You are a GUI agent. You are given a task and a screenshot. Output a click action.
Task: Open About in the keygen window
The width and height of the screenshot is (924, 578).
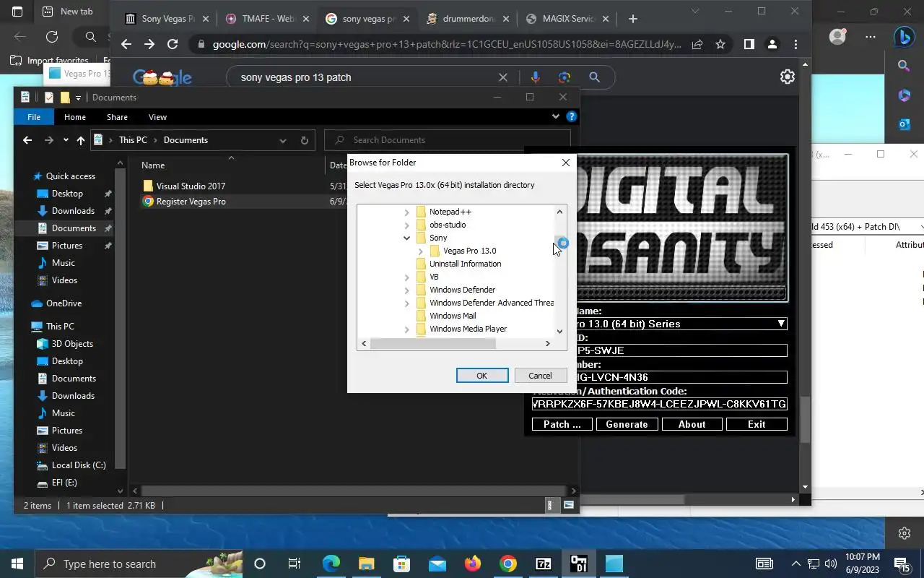coord(692,424)
